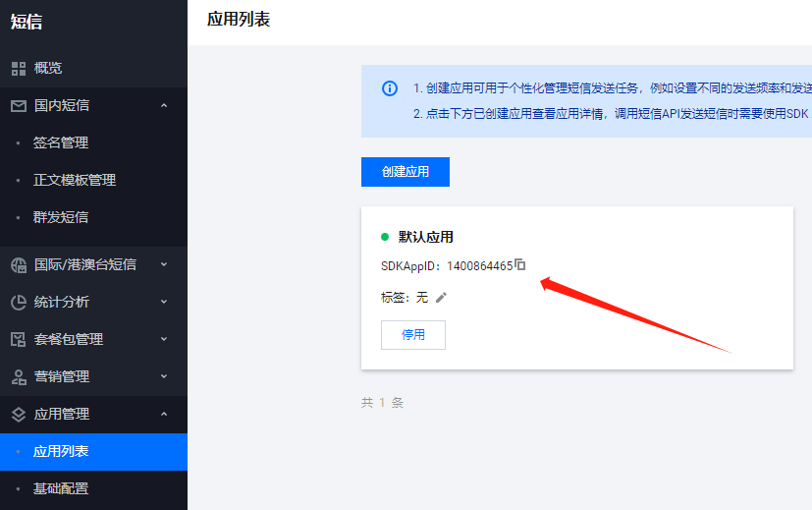Viewport: 812px width, 510px height.
Task: Click the package management icon
Action: point(19,339)
